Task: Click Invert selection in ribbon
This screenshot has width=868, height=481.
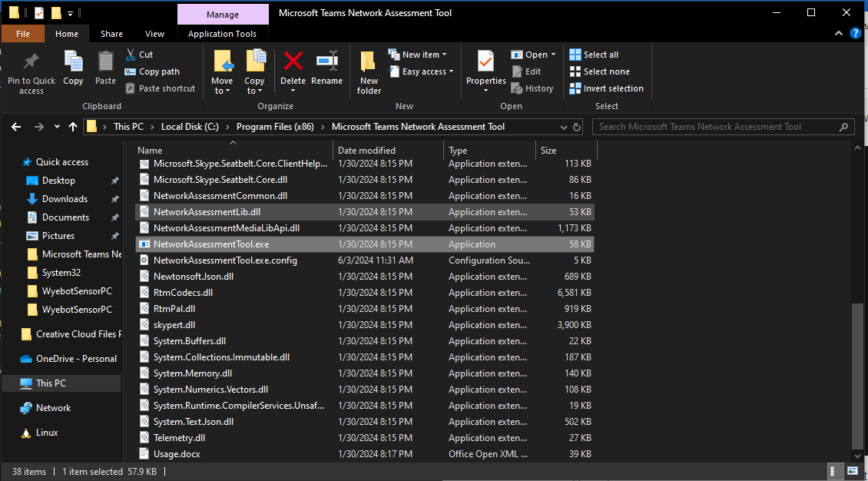Action: point(607,88)
